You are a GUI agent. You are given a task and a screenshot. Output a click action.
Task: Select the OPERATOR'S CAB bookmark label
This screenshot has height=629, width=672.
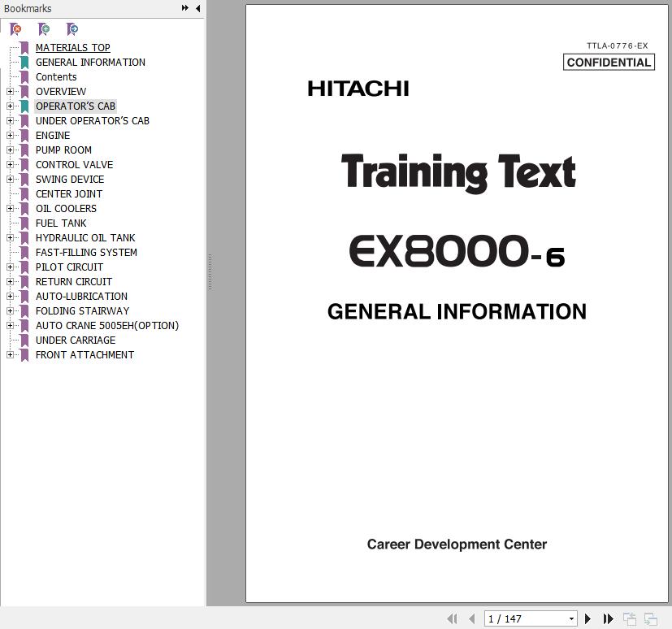76,106
